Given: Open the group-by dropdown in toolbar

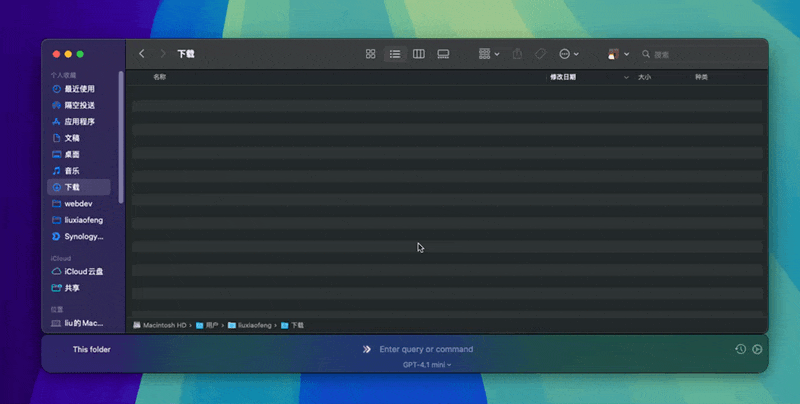Looking at the screenshot, I should (489, 54).
